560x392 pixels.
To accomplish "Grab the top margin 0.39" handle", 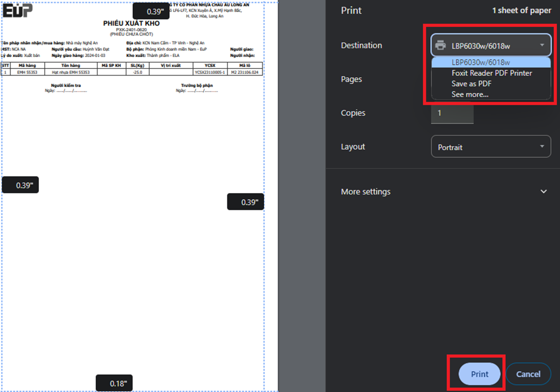I will coord(151,11).
